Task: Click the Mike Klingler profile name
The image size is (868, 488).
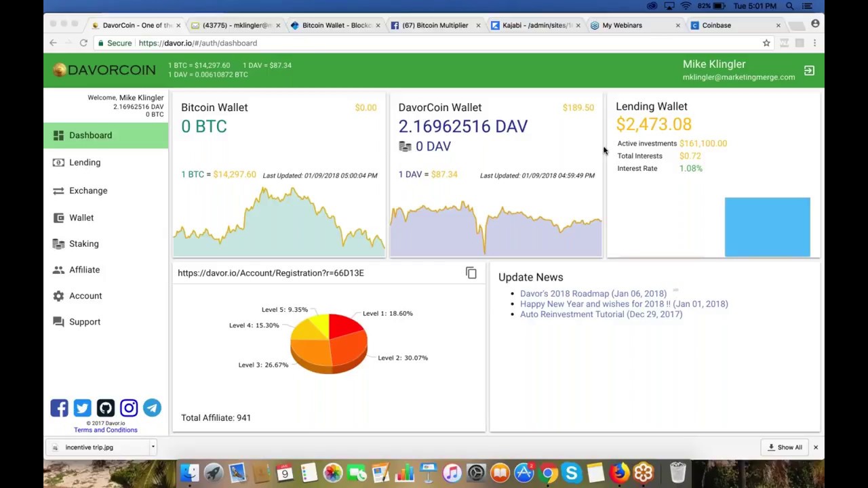Action: [714, 64]
